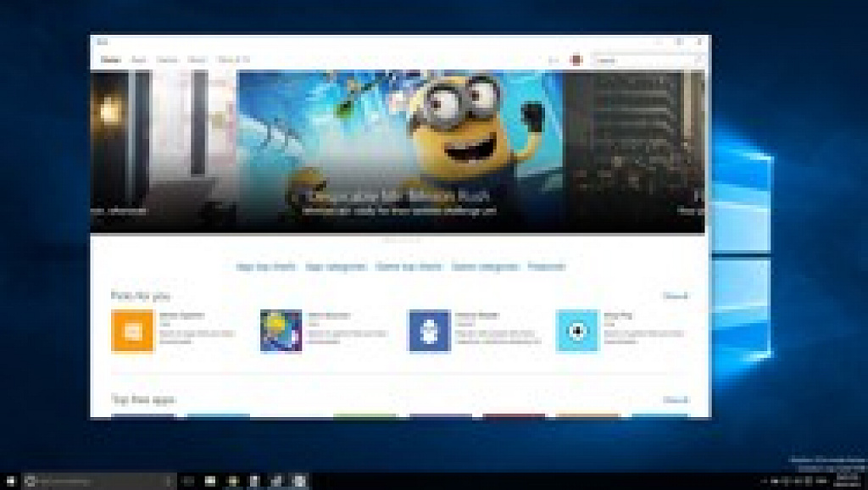The image size is (868, 490).
Task: Open the Game categories link
Action: (x=485, y=267)
